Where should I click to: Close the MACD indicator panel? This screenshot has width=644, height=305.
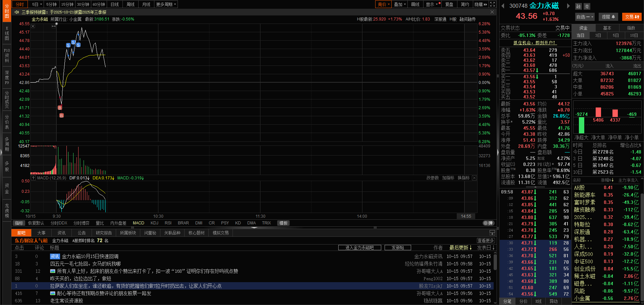pos(474,178)
